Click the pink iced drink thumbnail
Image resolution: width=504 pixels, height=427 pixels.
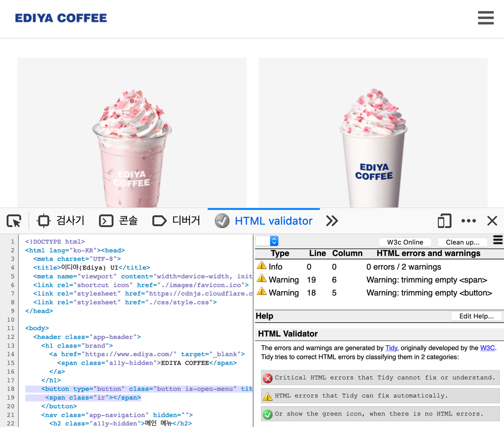pos(132,133)
